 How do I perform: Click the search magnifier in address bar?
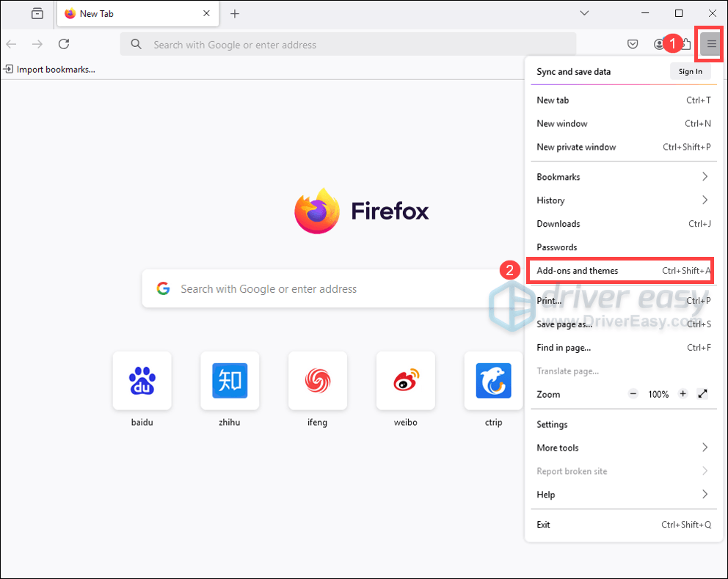(136, 44)
